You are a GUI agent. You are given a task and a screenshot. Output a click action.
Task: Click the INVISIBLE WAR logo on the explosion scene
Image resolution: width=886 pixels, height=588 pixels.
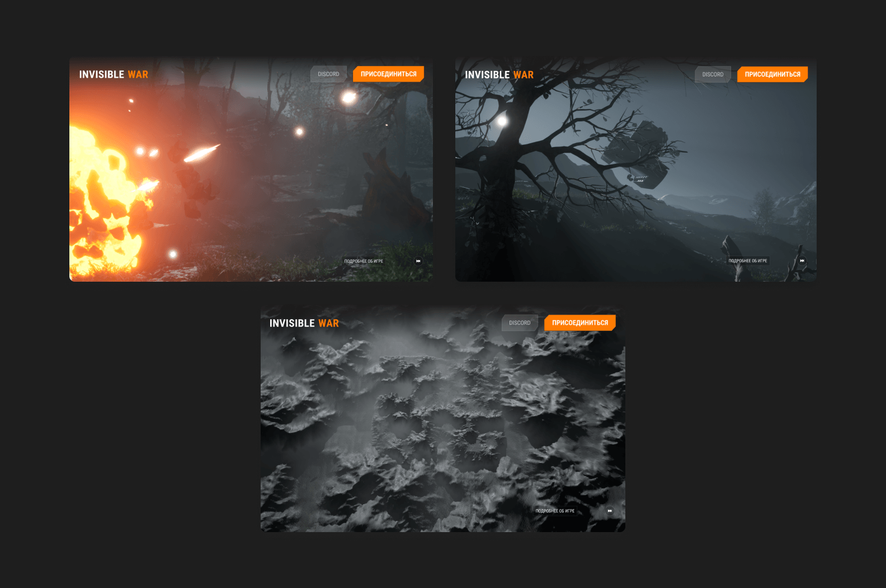click(x=114, y=74)
